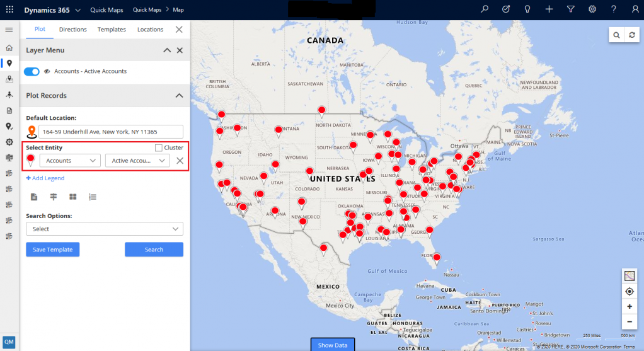This screenshot has height=351, width=644.
Task: Open the Active Accounts view dropdown
Action: (137, 161)
